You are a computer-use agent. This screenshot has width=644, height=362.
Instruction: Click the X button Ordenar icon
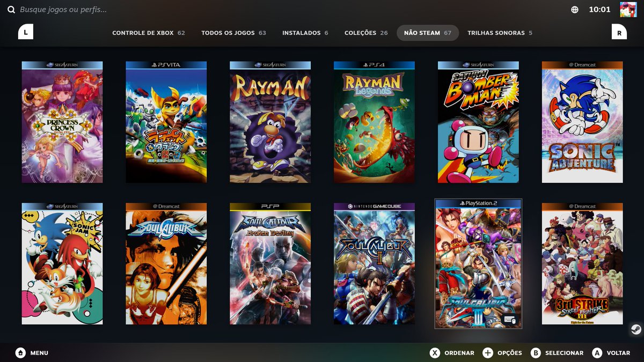pyautogui.click(x=435, y=353)
